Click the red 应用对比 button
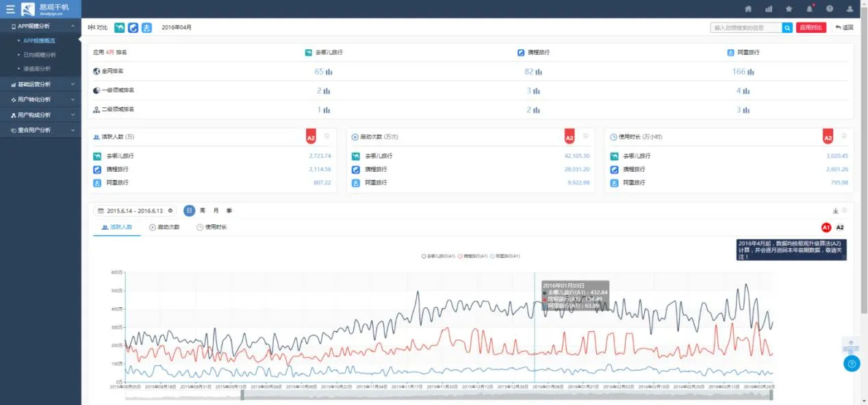The height and width of the screenshot is (405, 868). pos(811,28)
